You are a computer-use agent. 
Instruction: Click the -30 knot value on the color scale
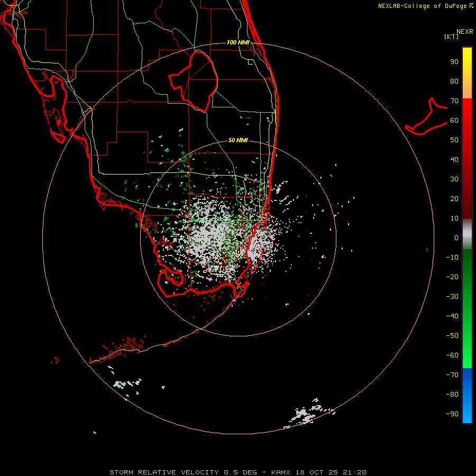452,297
